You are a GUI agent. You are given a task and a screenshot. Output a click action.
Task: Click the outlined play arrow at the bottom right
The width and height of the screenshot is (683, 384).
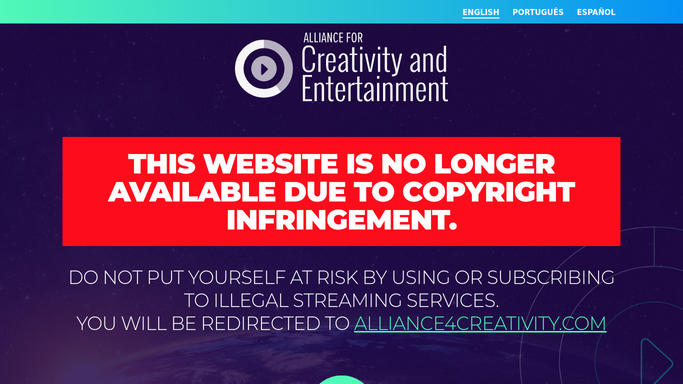coord(656,360)
